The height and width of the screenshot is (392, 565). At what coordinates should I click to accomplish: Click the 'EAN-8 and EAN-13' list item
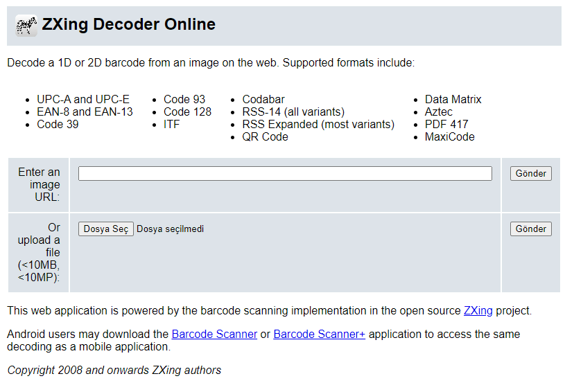point(85,112)
